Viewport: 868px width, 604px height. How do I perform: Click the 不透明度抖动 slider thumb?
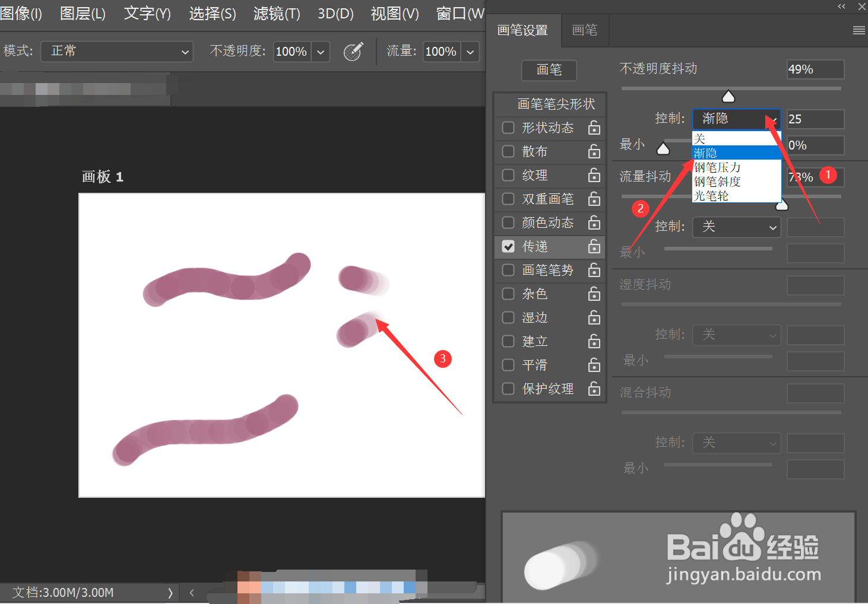(728, 96)
